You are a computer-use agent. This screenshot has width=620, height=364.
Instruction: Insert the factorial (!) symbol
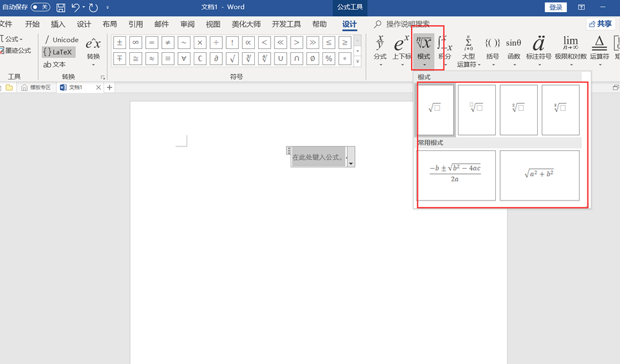pyautogui.click(x=232, y=42)
